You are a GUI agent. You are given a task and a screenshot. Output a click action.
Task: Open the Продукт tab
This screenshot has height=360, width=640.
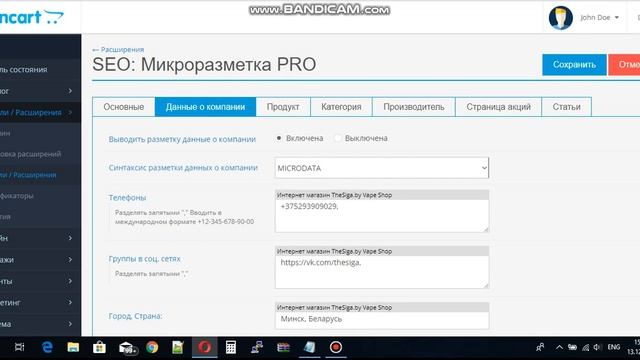283,107
